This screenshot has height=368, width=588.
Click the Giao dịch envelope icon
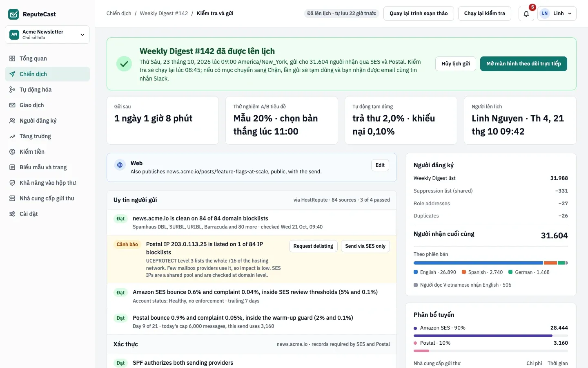[x=12, y=105]
